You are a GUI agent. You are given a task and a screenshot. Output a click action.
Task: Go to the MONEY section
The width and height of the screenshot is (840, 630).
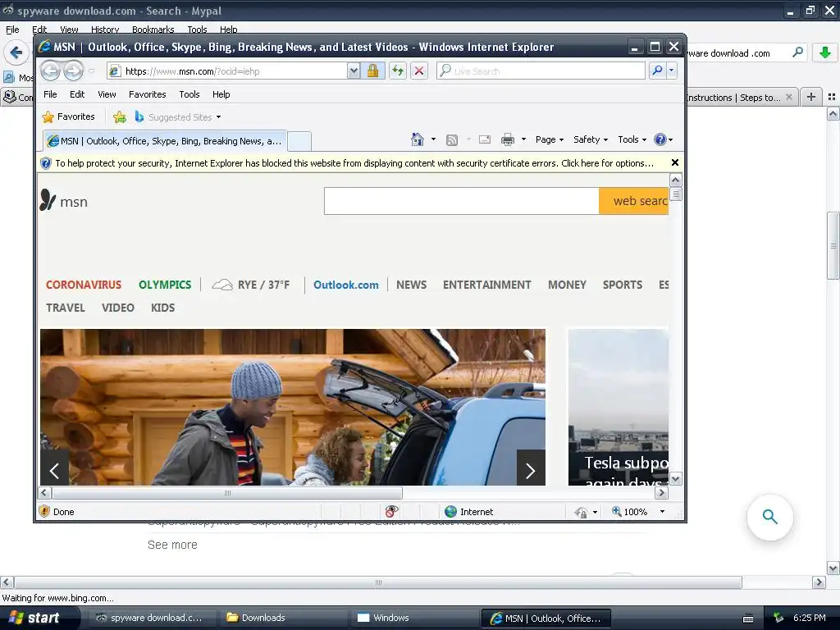pyautogui.click(x=568, y=285)
